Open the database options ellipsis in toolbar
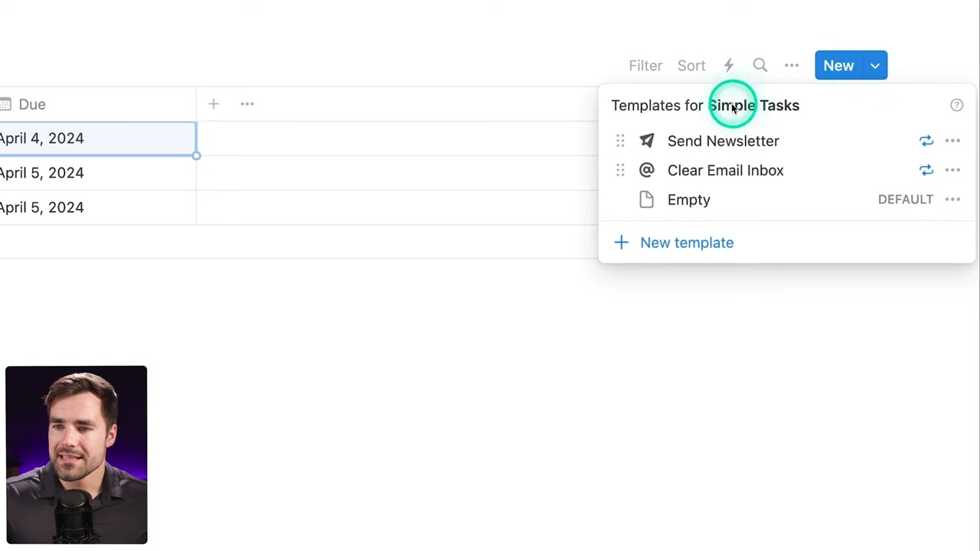 pyautogui.click(x=791, y=66)
